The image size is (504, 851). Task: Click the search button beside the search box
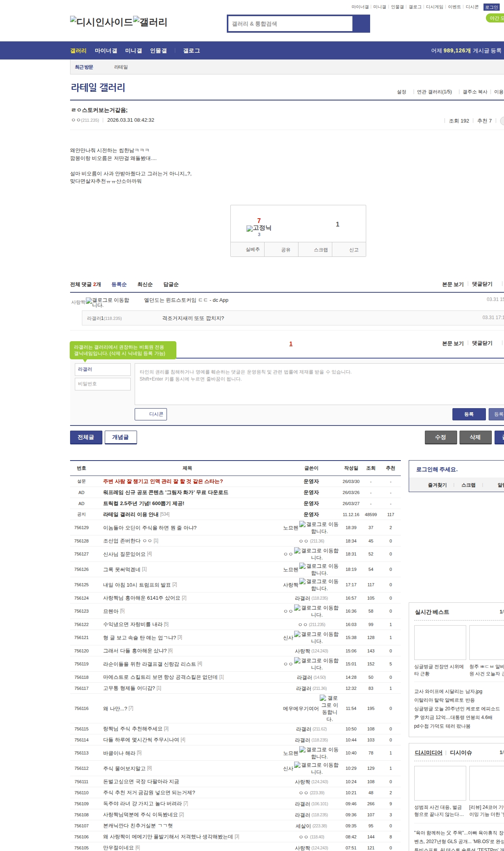click(361, 24)
